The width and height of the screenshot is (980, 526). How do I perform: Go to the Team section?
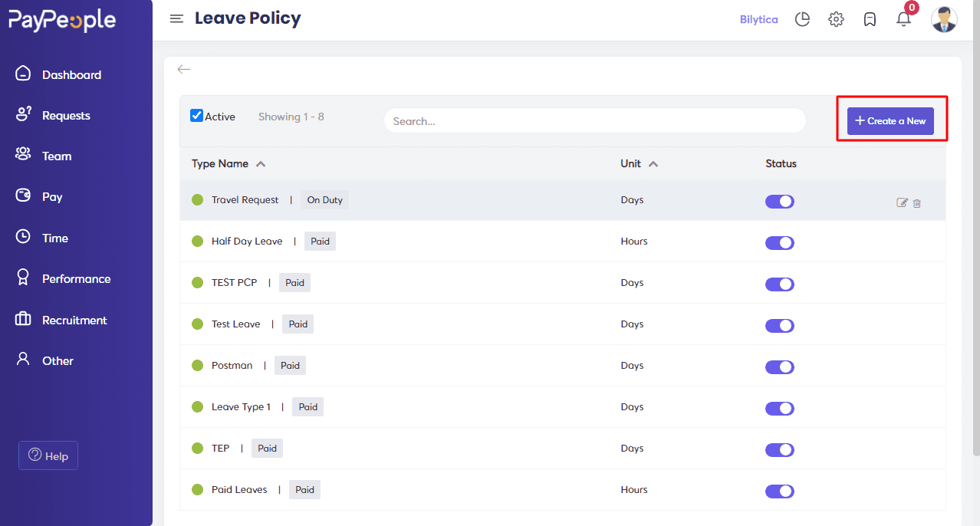(x=57, y=156)
